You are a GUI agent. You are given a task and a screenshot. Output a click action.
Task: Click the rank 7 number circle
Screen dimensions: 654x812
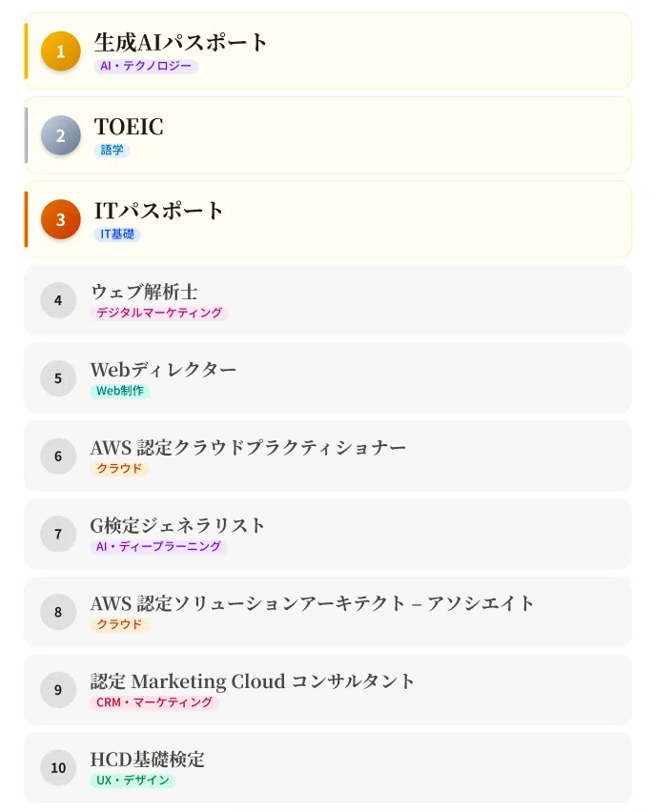(x=58, y=534)
